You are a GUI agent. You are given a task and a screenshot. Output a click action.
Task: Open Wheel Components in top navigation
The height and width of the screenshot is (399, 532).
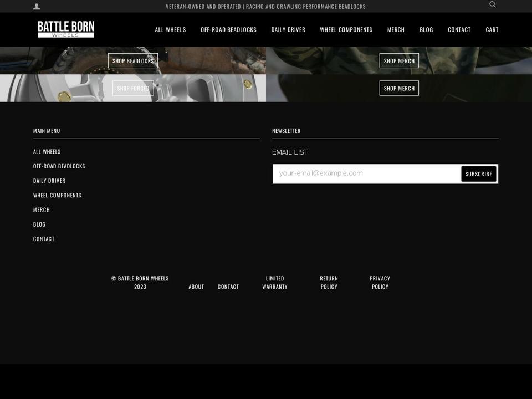pos(346,30)
